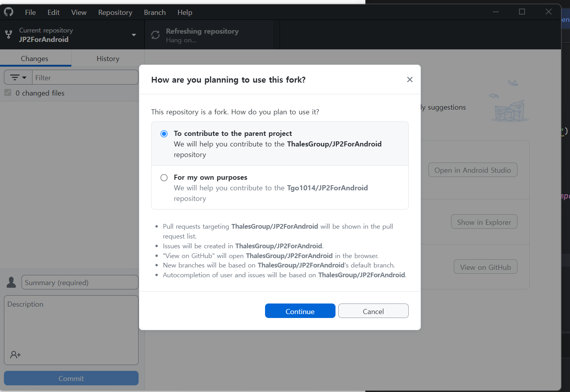
Task: Click ThalesGroup/JP2ForAndroid in the first option
Action: tap(334, 144)
